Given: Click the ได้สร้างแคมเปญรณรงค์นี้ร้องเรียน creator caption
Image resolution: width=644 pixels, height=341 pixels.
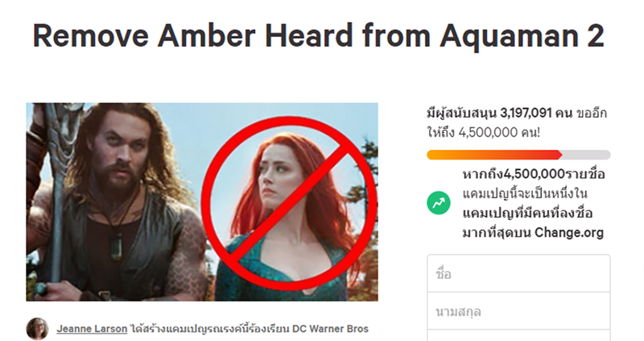Looking at the screenshot, I should [209, 329].
